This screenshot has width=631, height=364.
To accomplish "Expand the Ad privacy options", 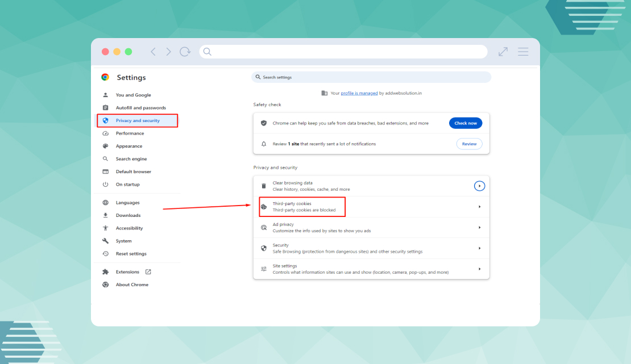I will 479,227.
